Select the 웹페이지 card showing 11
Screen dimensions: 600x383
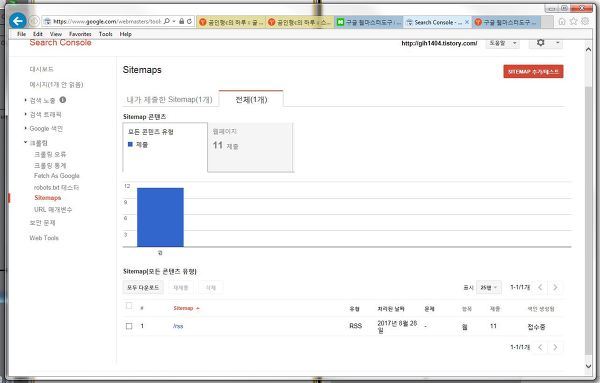pos(250,147)
